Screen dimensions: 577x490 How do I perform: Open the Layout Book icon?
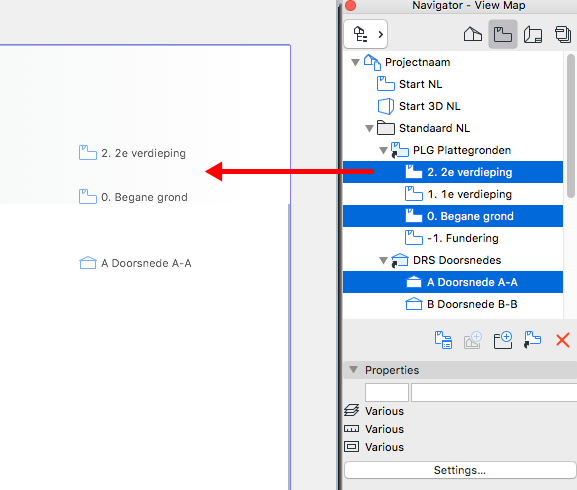pyautogui.click(x=532, y=35)
